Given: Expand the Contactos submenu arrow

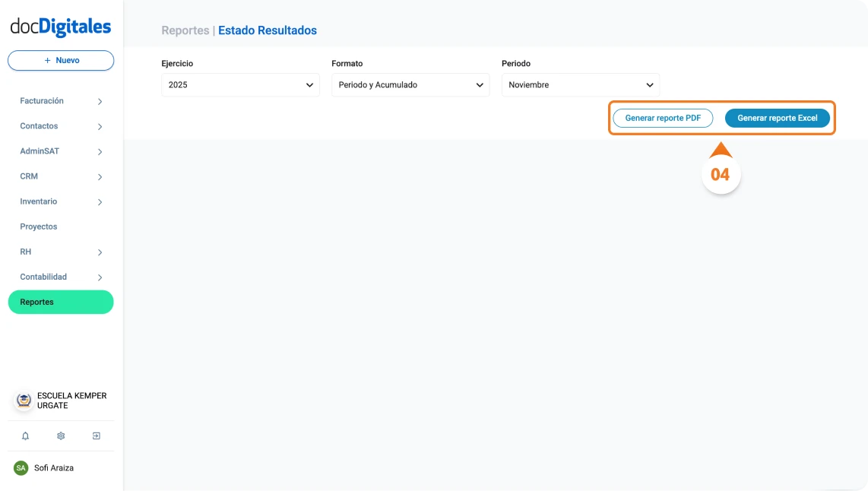Looking at the screenshot, I should click(100, 127).
